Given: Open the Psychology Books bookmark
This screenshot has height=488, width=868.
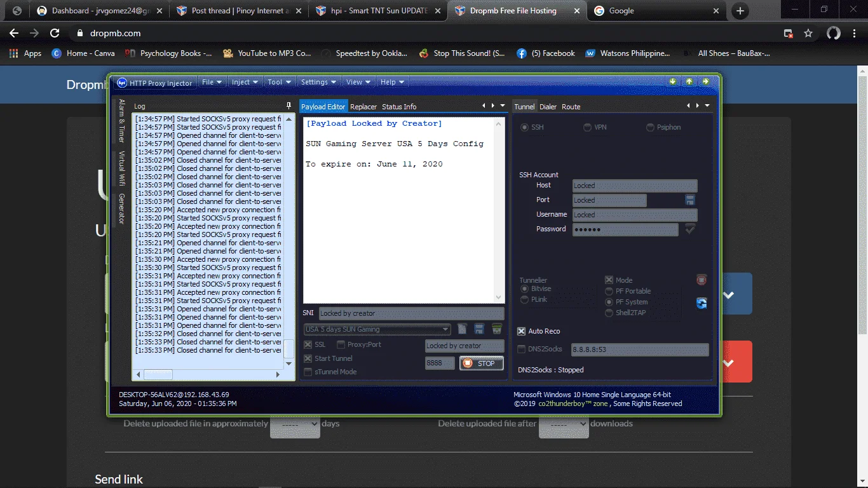Looking at the screenshot, I should pyautogui.click(x=168, y=53).
